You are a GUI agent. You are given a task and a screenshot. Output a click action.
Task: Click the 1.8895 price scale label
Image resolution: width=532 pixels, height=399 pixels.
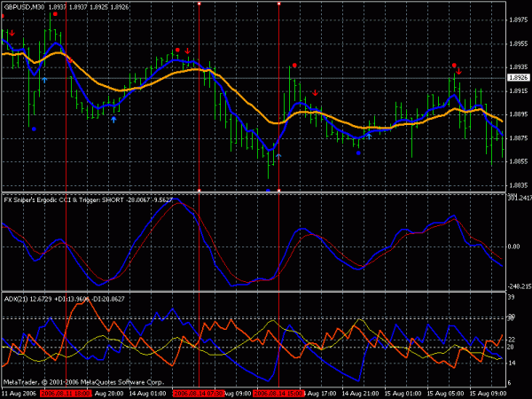[519, 114]
